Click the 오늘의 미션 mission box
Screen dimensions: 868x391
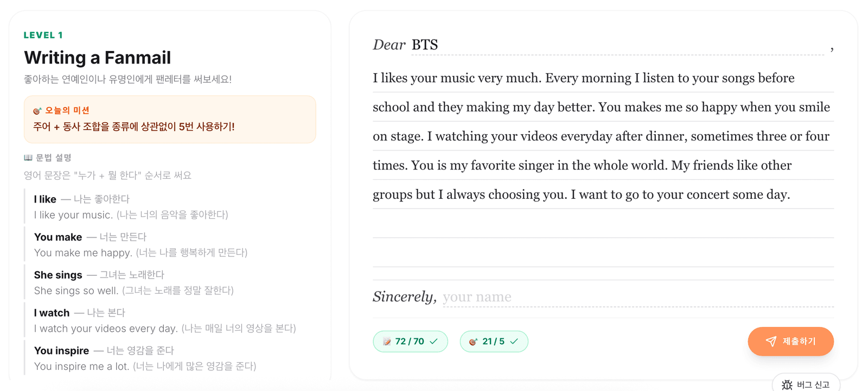[170, 119]
